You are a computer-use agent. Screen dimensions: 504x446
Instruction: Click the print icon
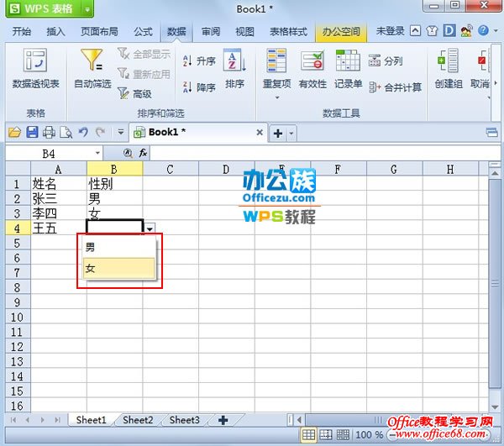tap(49, 132)
